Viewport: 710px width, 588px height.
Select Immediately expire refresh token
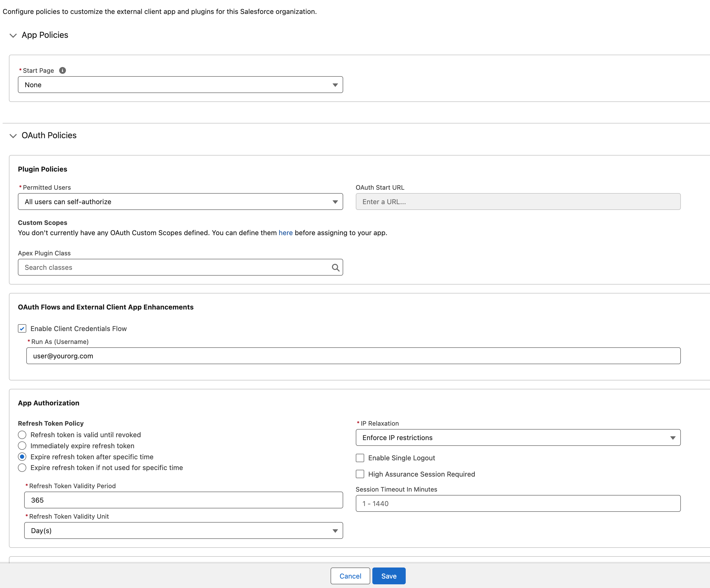22,446
